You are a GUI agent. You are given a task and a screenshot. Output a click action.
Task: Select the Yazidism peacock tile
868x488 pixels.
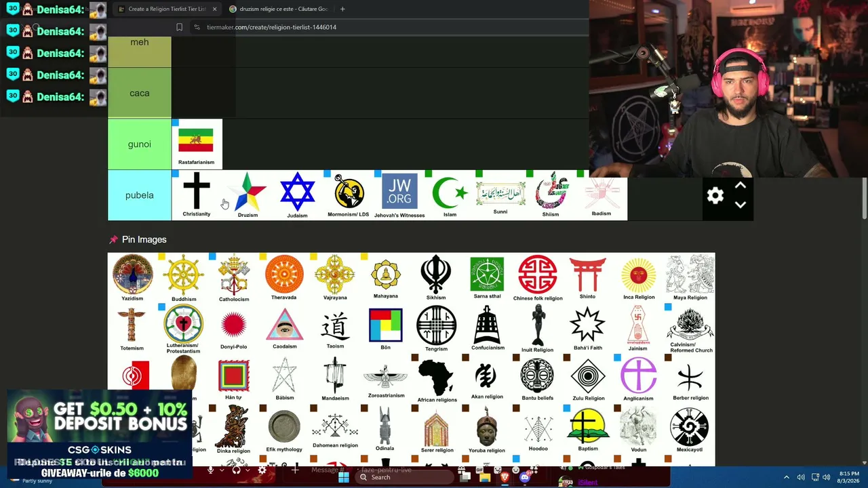click(x=133, y=278)
